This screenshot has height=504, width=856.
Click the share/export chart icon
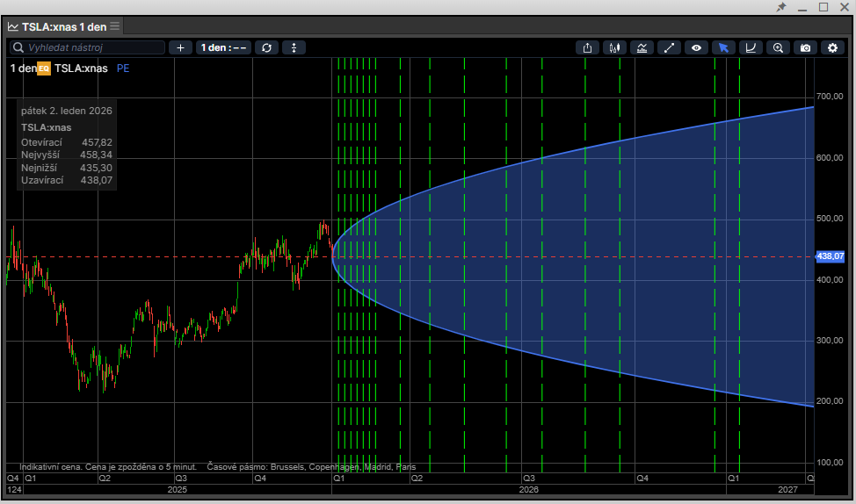587,47
